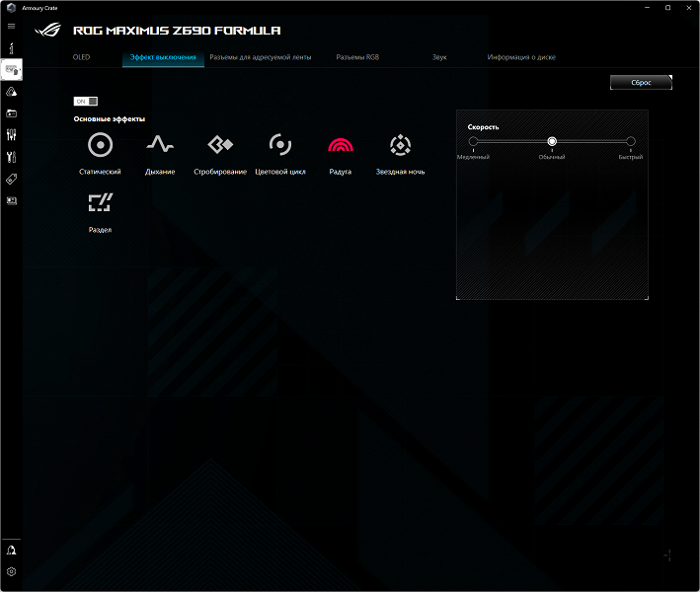Click the Дыхание effect label
Screen dimensions: 700x592
pyautogui.click(x=160, y=172)
